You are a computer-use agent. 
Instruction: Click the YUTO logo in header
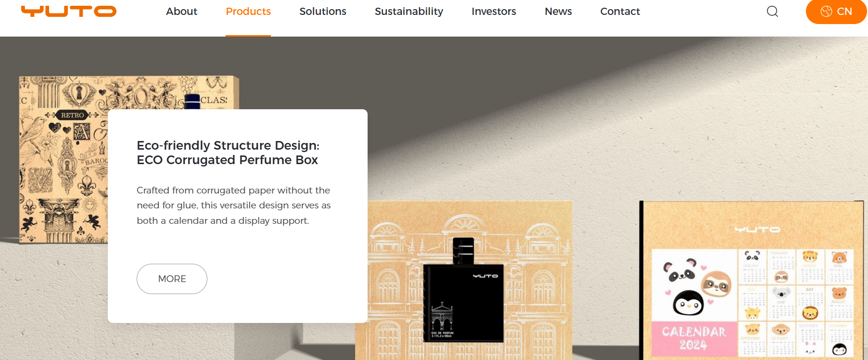(x=69, y=11)
